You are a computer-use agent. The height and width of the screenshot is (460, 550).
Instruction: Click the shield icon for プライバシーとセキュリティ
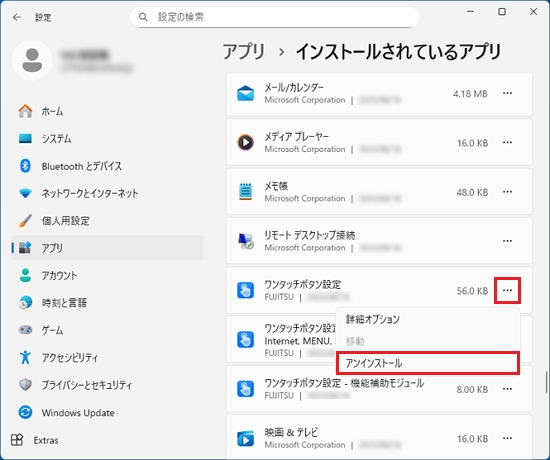pos(25,385)
